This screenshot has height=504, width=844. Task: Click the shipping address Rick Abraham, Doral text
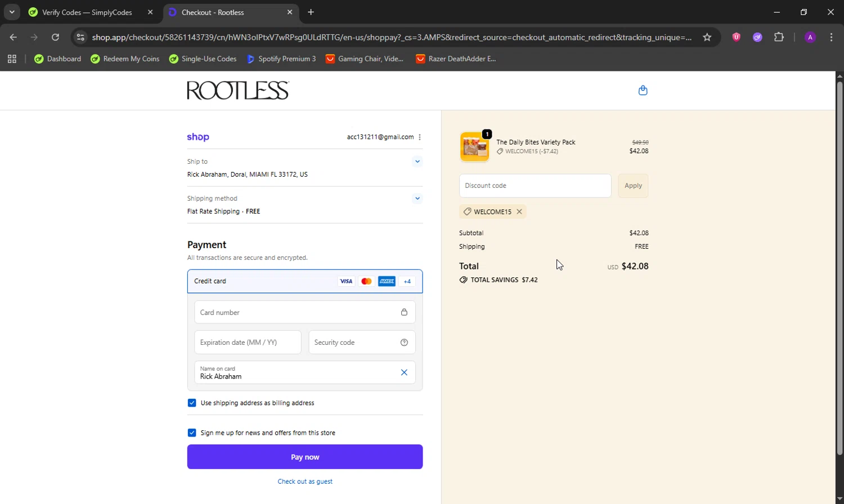pyautogui.click(x=248, y=174)
